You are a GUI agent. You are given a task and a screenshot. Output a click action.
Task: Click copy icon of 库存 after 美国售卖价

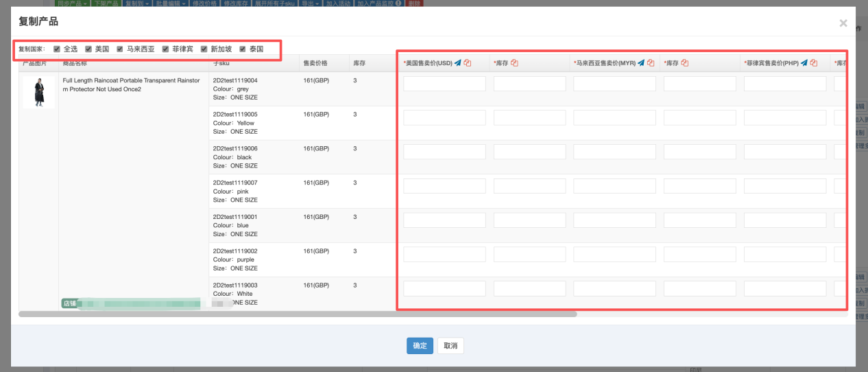(x=514, y=63)
